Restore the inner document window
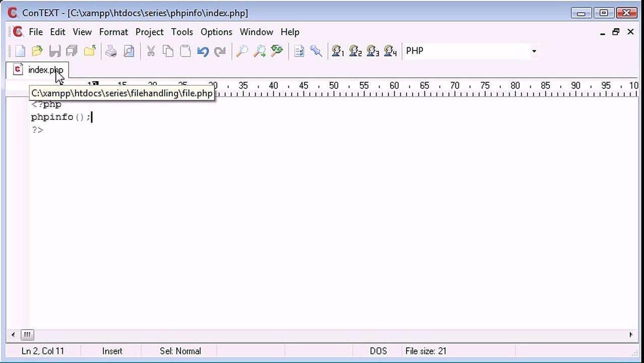Screen dimensions: 644x363 (616, 32)
